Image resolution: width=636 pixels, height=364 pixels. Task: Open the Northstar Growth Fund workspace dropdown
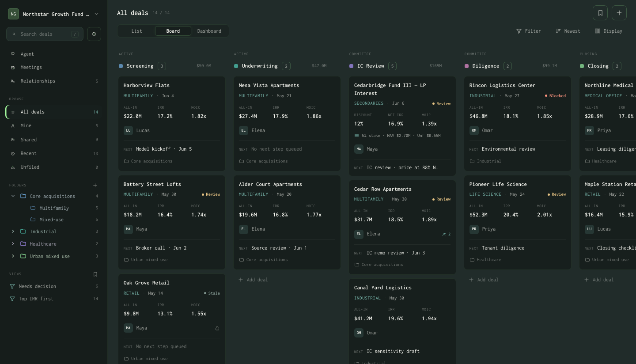pos(53,14)
